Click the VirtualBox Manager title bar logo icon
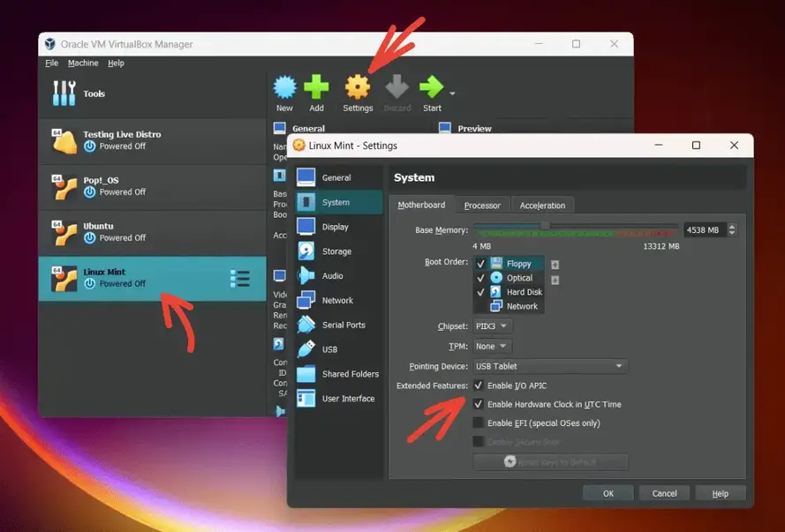The width and height of the screenshot is (785, 532). tap(50, 44)
